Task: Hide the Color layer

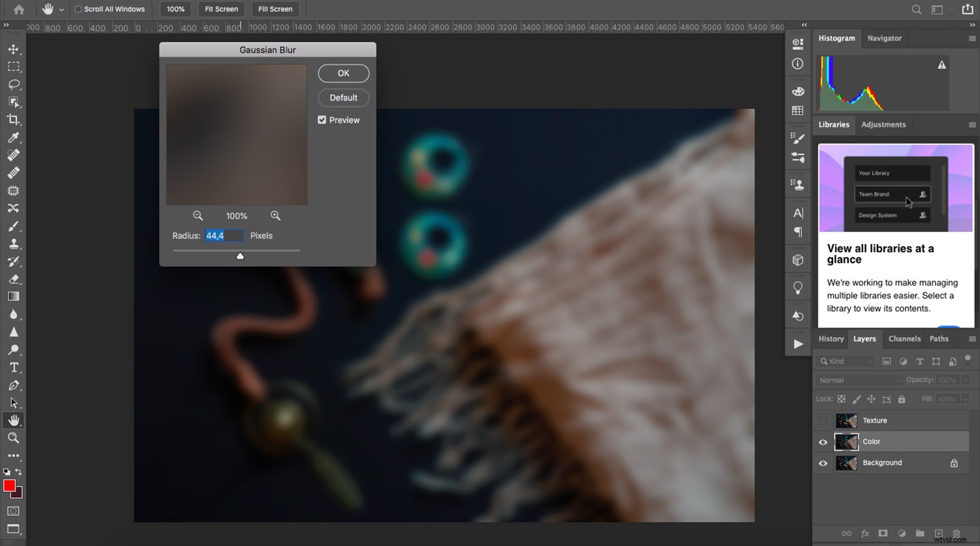Action: pos(823,442)
